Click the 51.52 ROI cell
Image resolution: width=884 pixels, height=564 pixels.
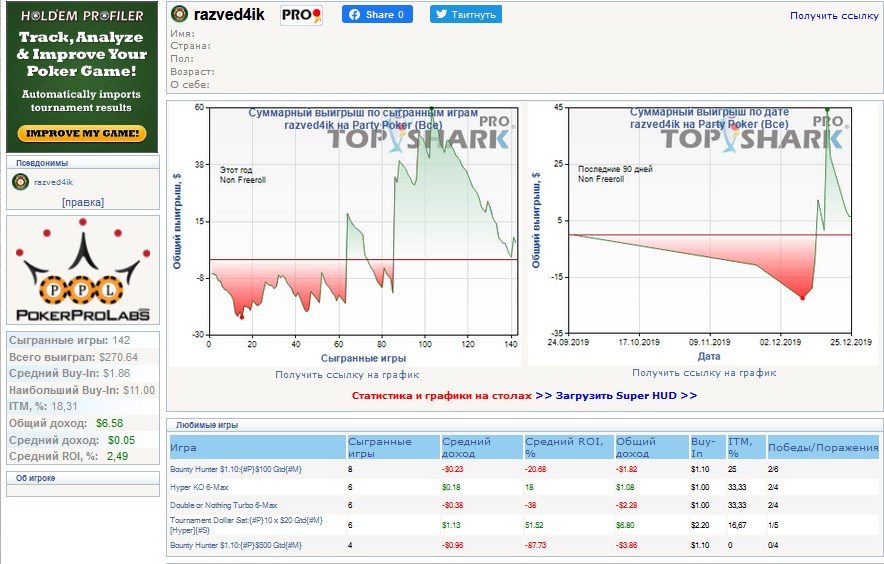(534, 525)
